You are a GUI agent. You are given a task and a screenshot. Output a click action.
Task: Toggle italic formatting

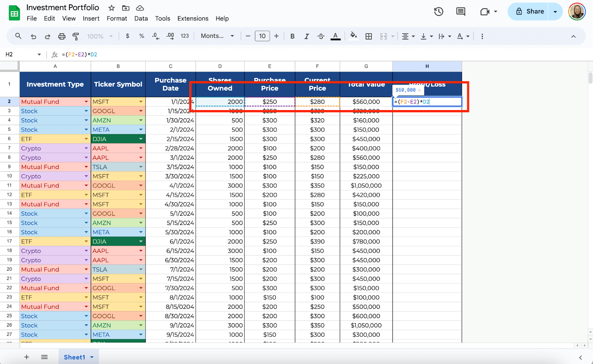(x=307, y=36)
